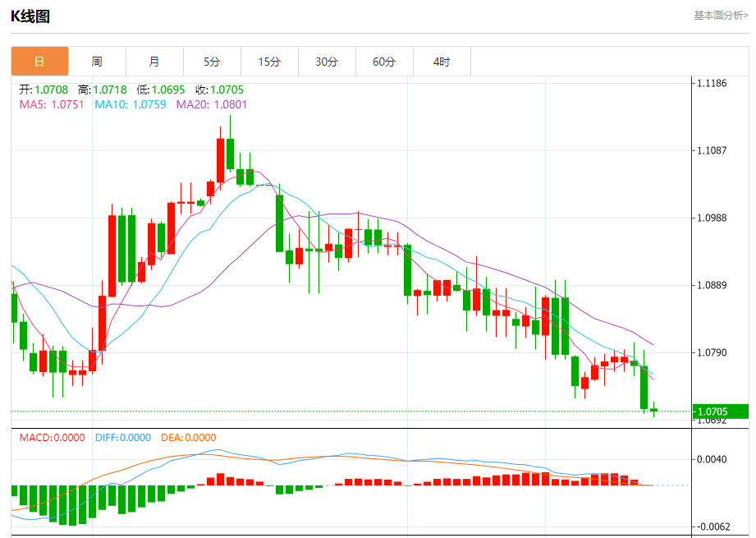Click the DEA:0.0000 indicator label
The height and width of the screenshot is (538, 756).
coord(189,438)
